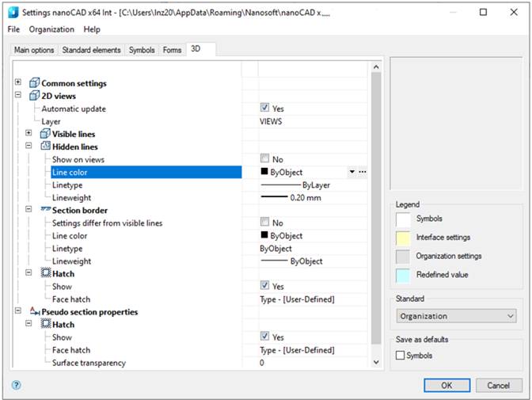Open the Organization menu
532x400 pixels.
[x=51, y=29]
